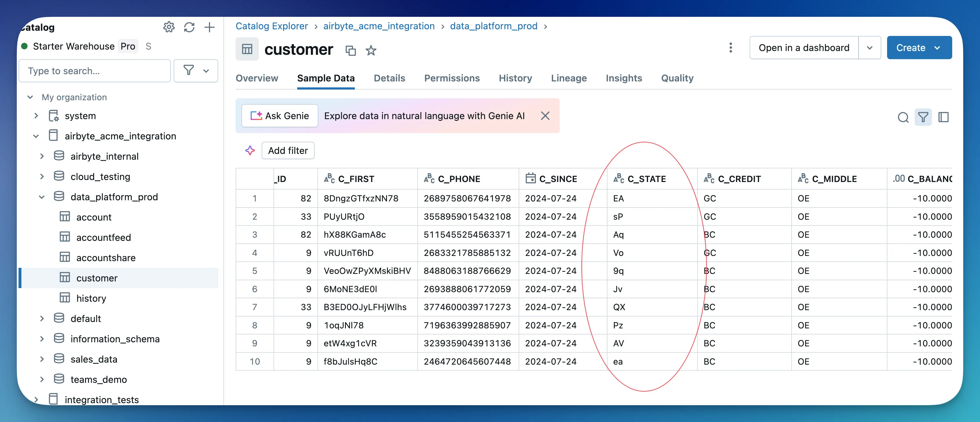Collapse the data_platform_prod schema
The image size is (980, 422).
tap(42, 197)
